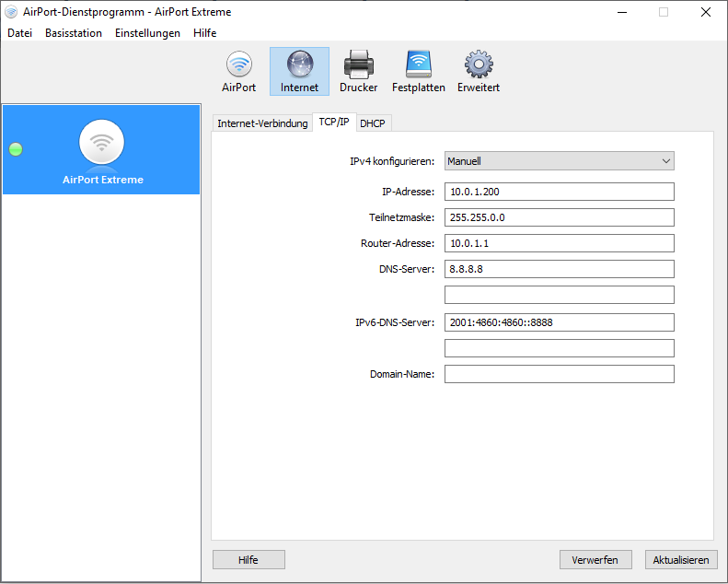Click the AirPort-Dienstprogramm title bar app icon

click(11, 12)
